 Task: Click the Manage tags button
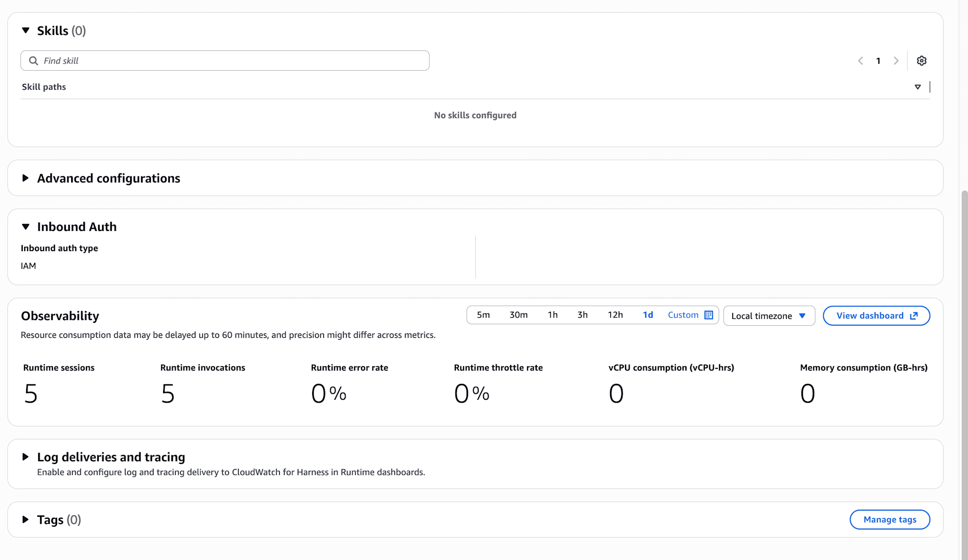coord(890,519)
